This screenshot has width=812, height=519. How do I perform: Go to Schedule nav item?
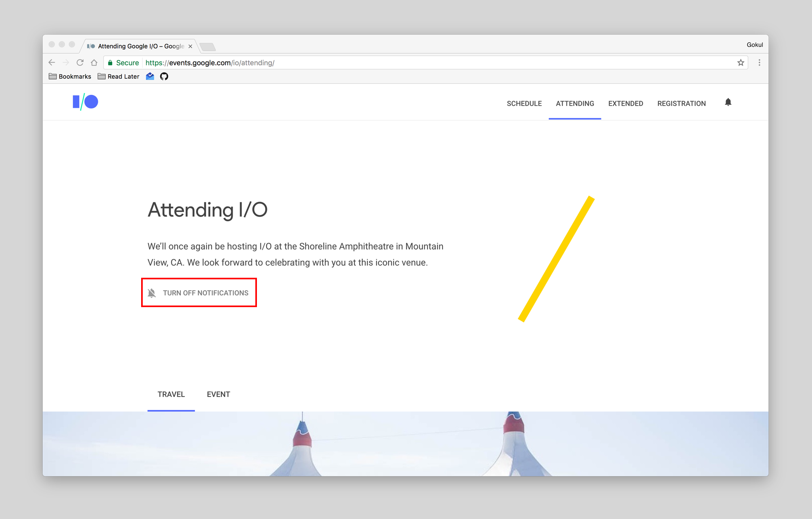point(524,104)
